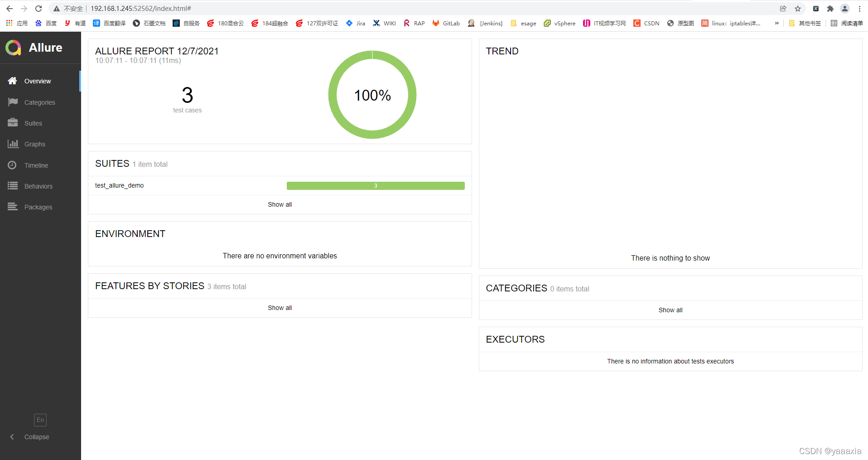Open Suites via its briefcase icon
Image resolution: width=868 pixels, height=460 pixels.
[13, 123]
